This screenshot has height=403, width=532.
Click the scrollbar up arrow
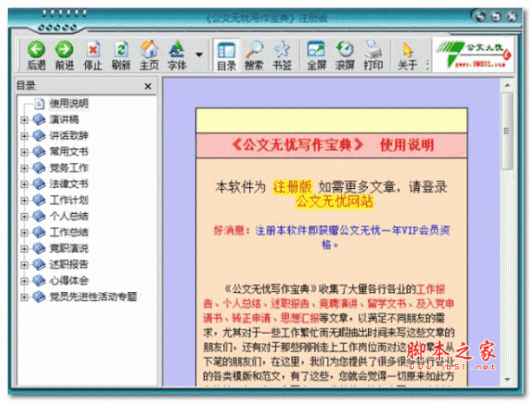point(507,85)
